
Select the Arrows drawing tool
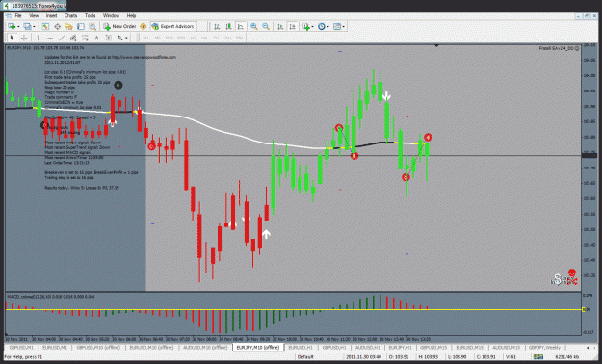click(x=120, y=38)
